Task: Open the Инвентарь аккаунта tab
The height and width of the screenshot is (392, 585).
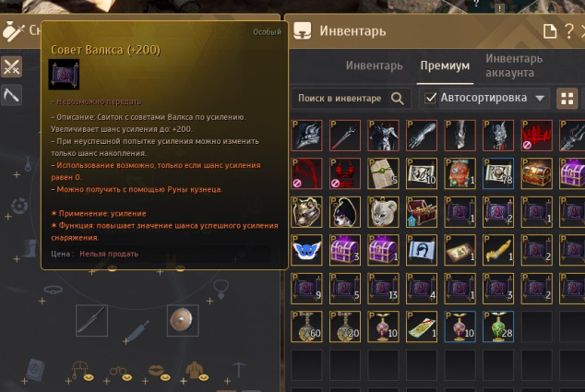Action: tap(514, 65)
